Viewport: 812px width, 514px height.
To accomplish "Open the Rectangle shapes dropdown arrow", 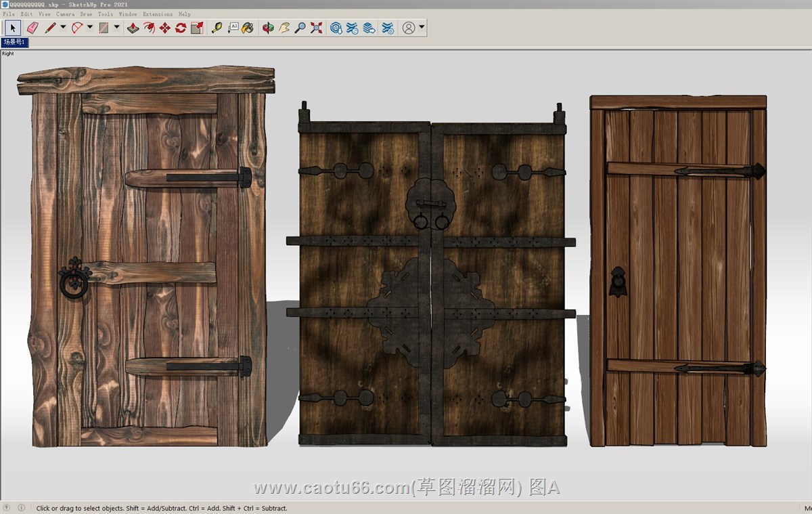I will click(116, 28).
